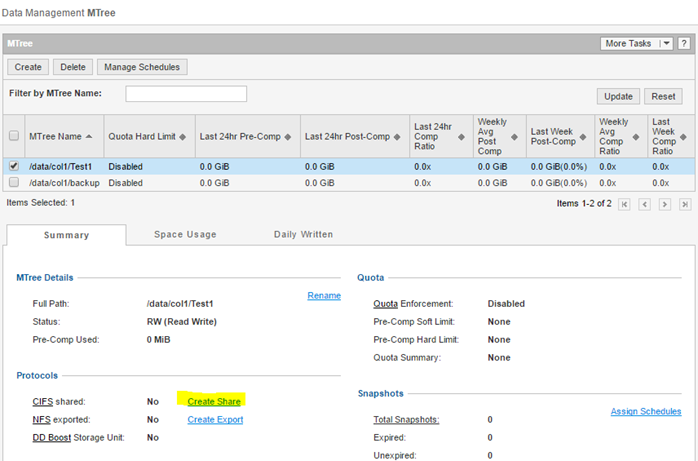Uncheck the /data/col1/Test1 row checkbox

[14, 166]
